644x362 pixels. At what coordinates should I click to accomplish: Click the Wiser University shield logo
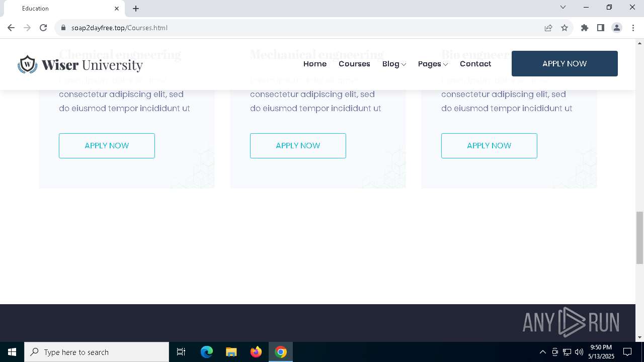pyautogui.click(x=27, y=64)
